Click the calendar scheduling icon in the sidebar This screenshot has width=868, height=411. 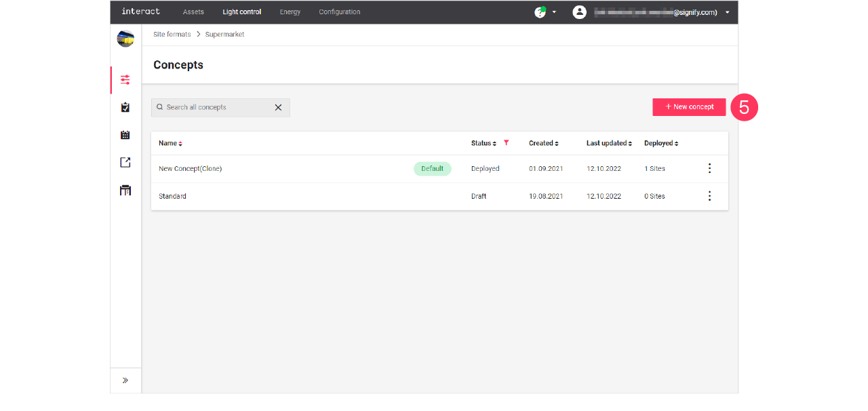(125, 134)
